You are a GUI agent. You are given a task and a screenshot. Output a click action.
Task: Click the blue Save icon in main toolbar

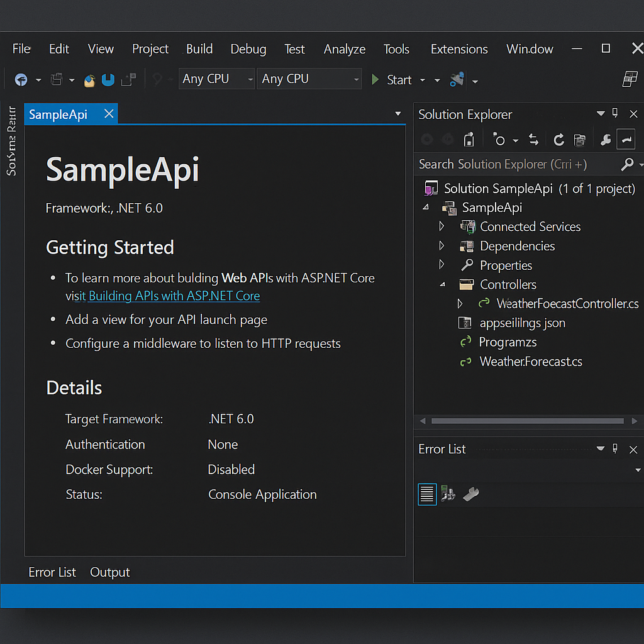point(108,80)
